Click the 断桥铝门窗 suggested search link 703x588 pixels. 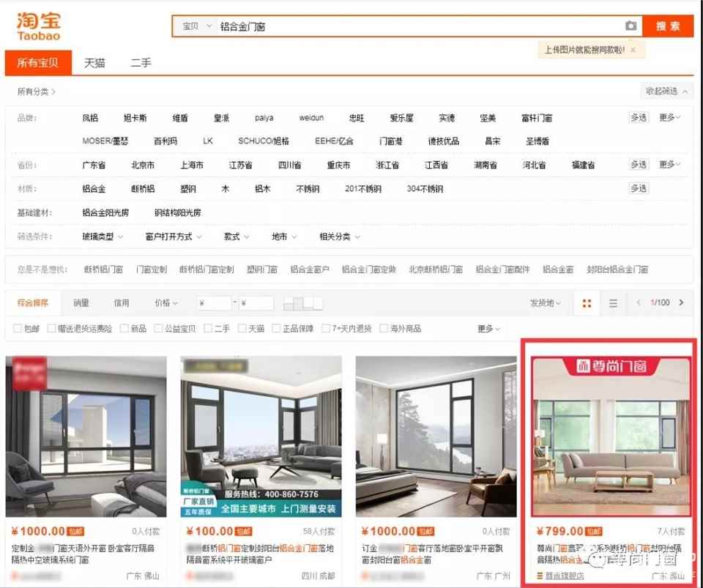pos(103,269)
